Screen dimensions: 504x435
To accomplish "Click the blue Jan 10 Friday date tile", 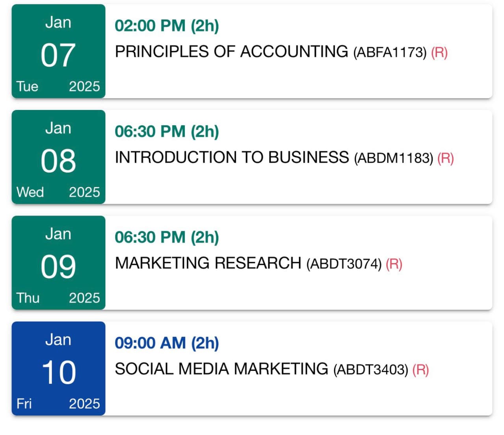I will [58, 368].
